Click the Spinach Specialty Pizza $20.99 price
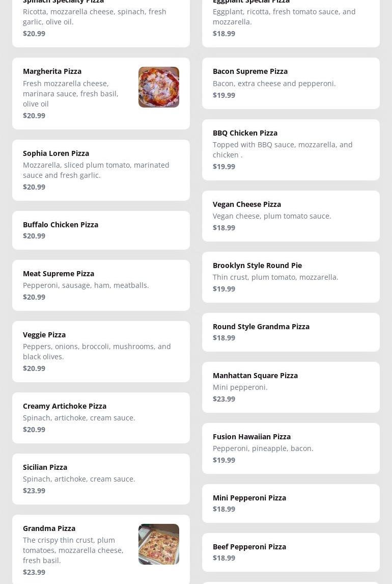Screen dimensions: 392x584 [x=34, y=34]
